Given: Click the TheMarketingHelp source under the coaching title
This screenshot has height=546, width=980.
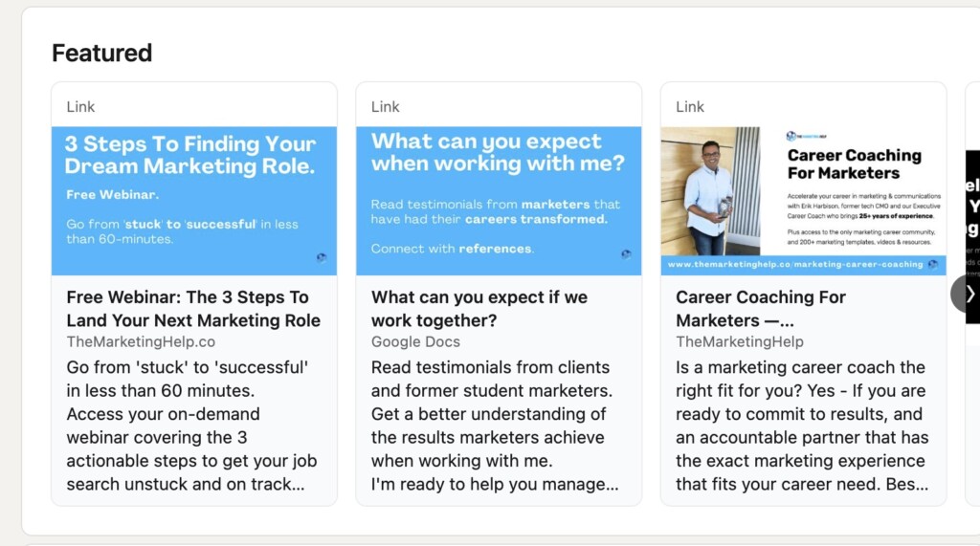Looking at the screenshot, I should coord(740,341).
